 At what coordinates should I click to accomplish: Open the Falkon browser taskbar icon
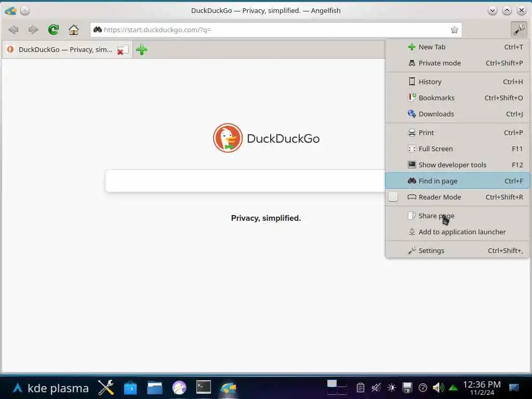tap(179, 388)
